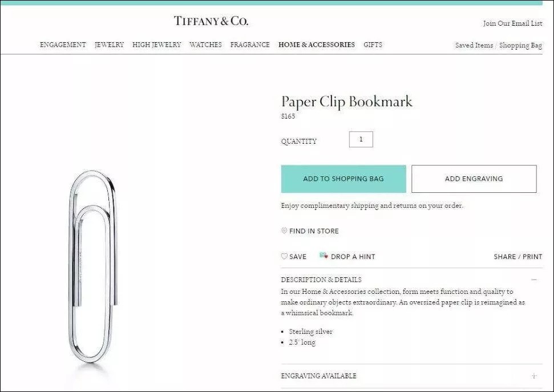554x392 pixels.
Task: Open the Gifts menu
Action: [373, 45]
